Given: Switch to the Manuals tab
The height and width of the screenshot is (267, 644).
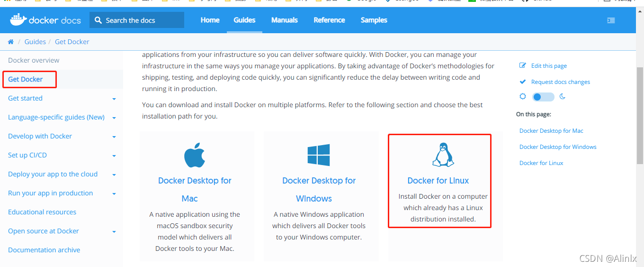Looking at the screenshot, I should coord(285,20).
